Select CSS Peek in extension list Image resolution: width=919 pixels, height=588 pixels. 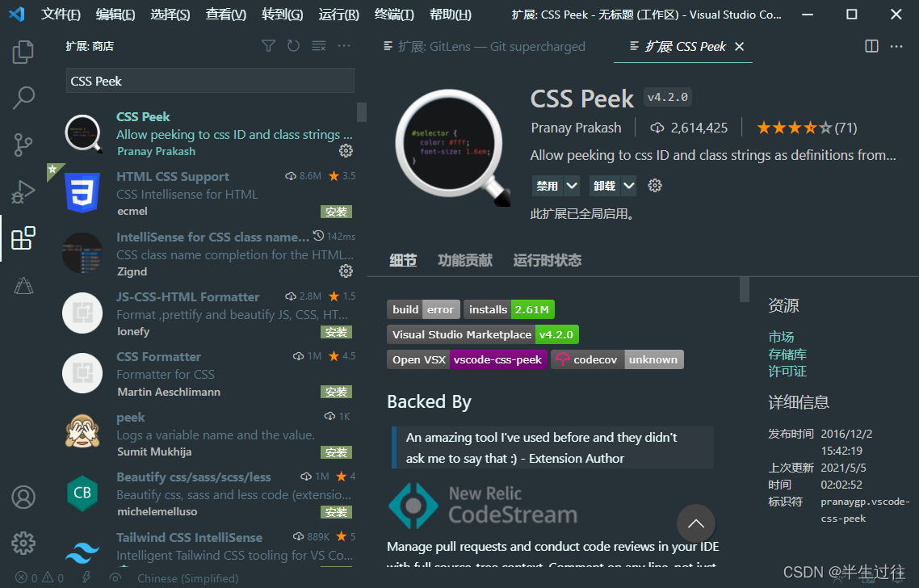tap(208, 133)
